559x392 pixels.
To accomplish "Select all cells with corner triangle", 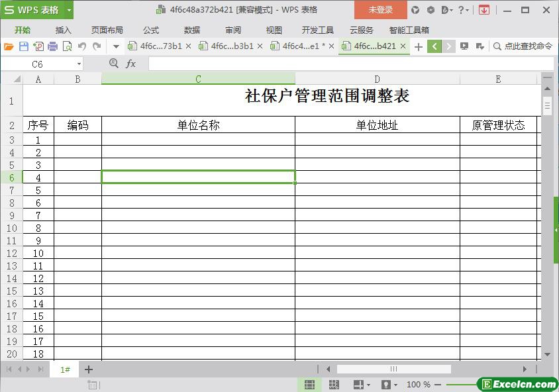I will (x=17, y=79).
